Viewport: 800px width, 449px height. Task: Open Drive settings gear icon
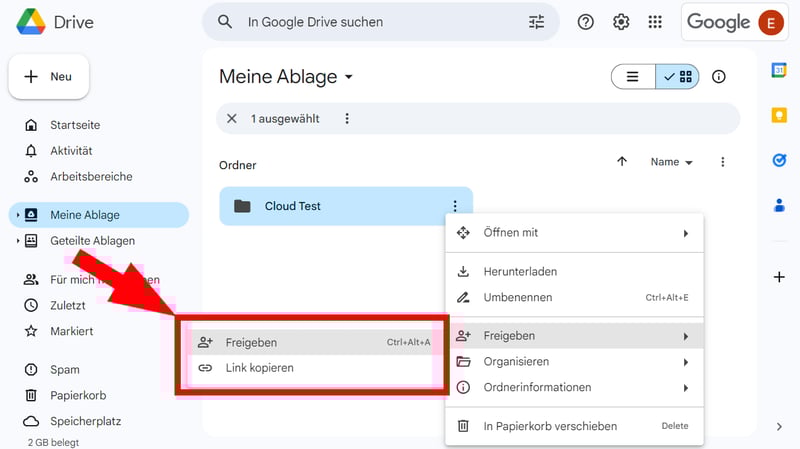pyautogui.click(x=621, y=22)
